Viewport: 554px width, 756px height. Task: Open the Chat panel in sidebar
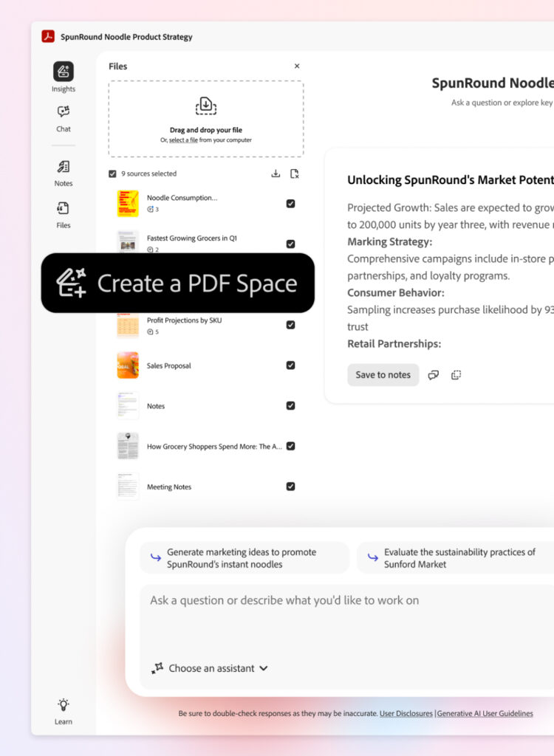pyautogui.click(x=64, y=112)
